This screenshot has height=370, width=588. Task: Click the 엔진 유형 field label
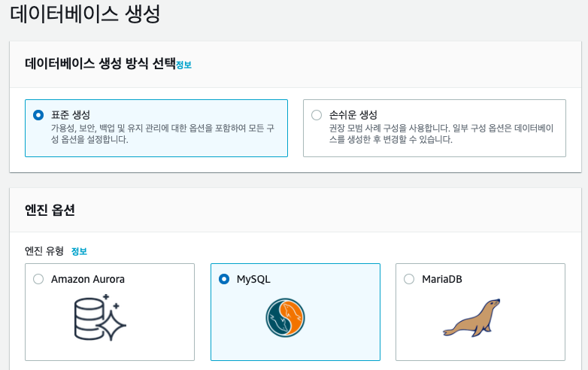pos(44,250)
